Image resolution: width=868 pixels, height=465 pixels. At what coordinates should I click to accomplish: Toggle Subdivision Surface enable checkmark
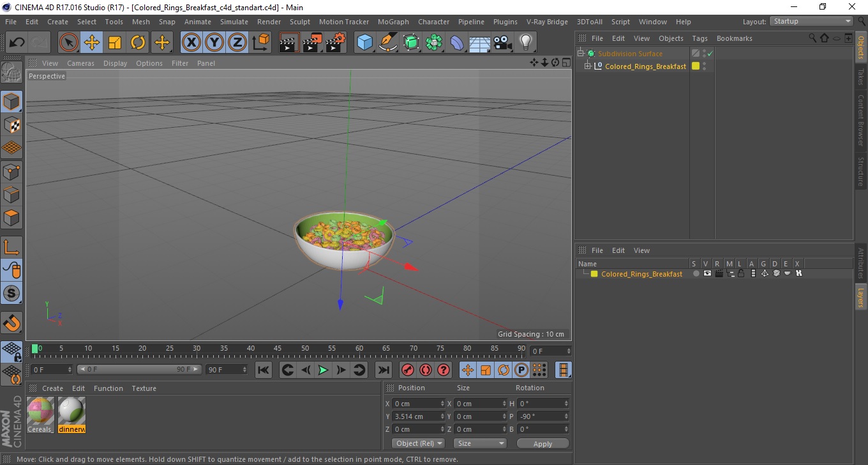[710, 54]
